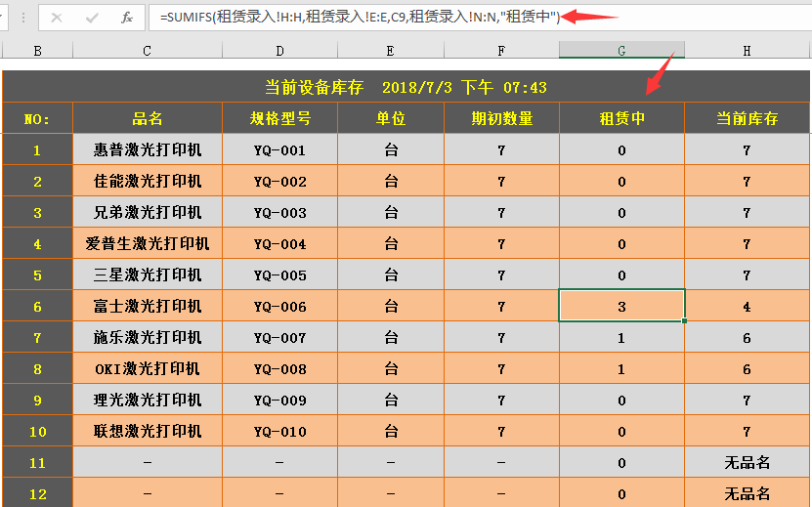Open the Insert Function fx button

(x=127, y=19)
